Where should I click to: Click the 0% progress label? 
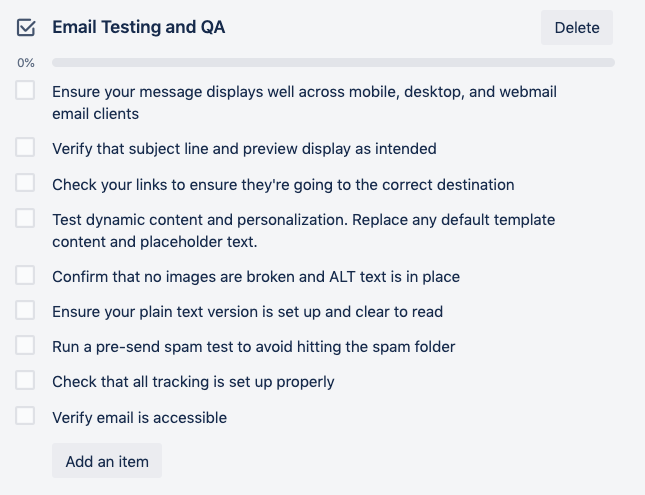[26, 63]
